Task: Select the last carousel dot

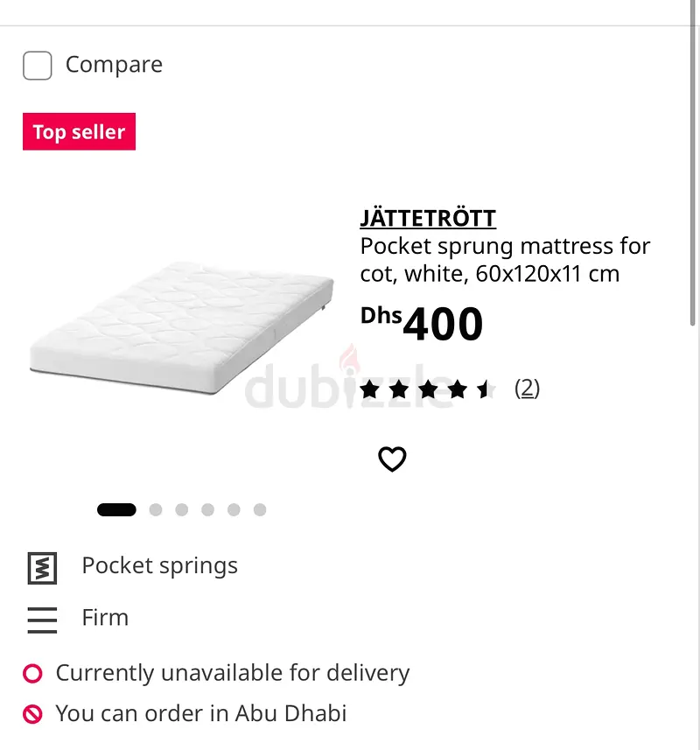Action: (x=260, y=510)
